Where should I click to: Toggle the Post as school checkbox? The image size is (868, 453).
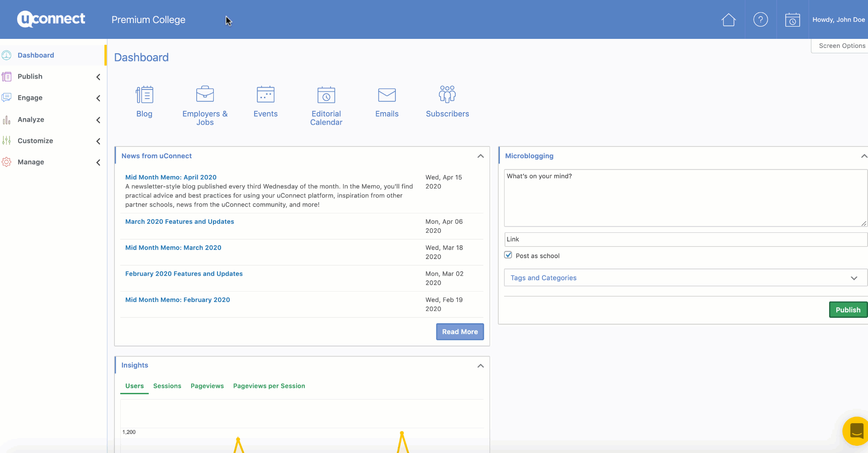pyautogui.click(x=509, y=255)
